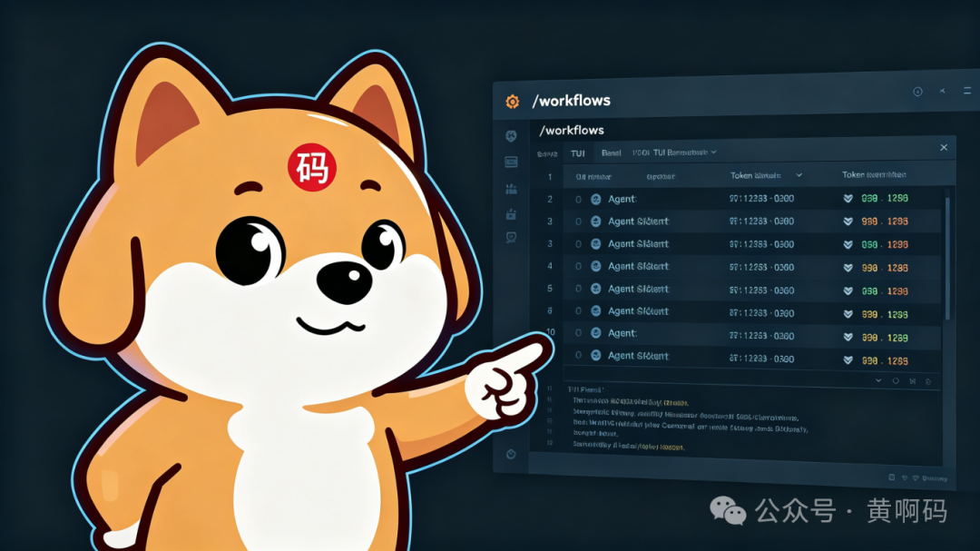
Task: Click the agent avatar in row numbered 10
Action: coord(595,333)
